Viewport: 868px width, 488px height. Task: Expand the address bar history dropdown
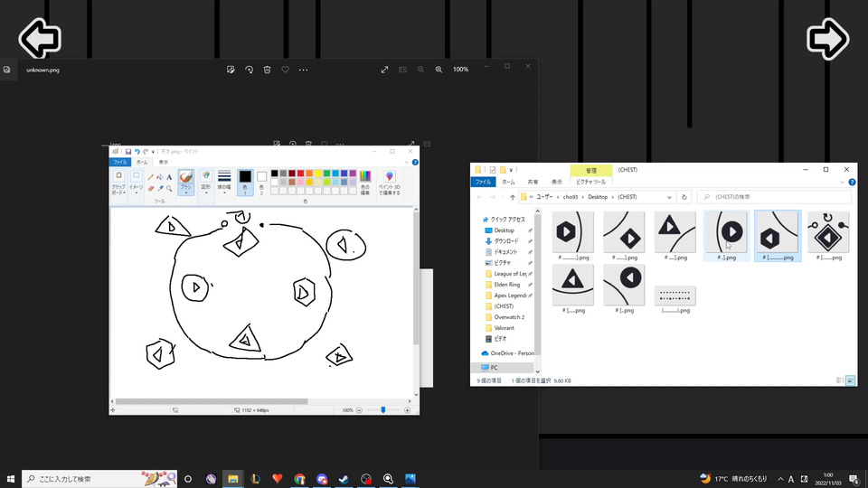[x=669, y=197]
